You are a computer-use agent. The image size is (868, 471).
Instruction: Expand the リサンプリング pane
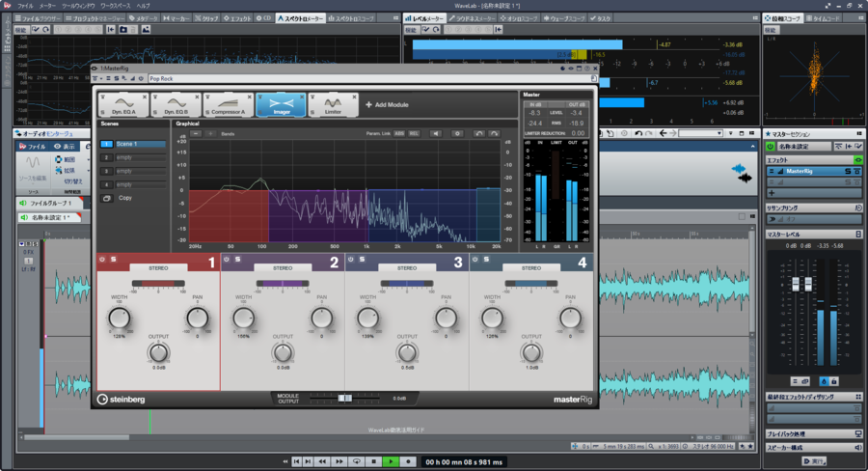tap(814, 208)
